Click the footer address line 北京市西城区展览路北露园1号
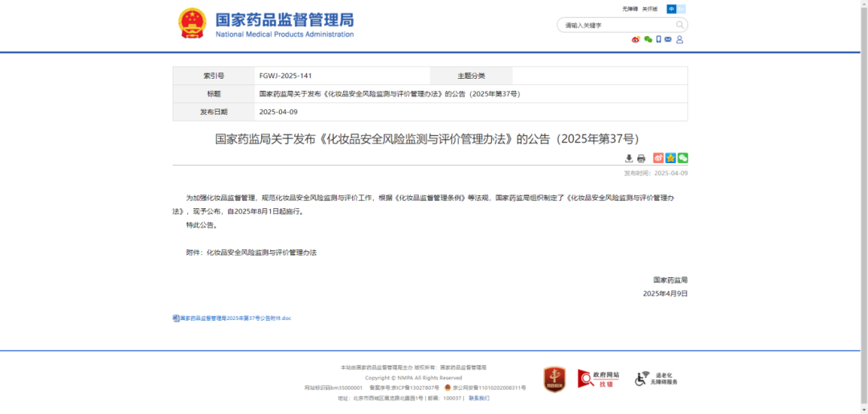 [388, 398]
